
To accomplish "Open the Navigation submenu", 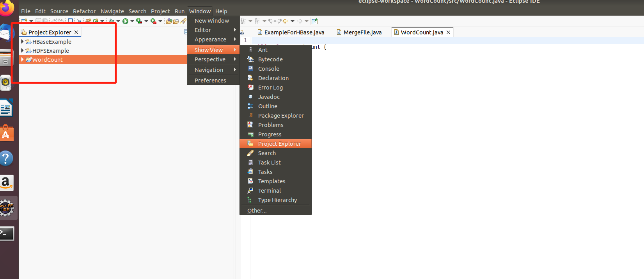I will (213, 70).
